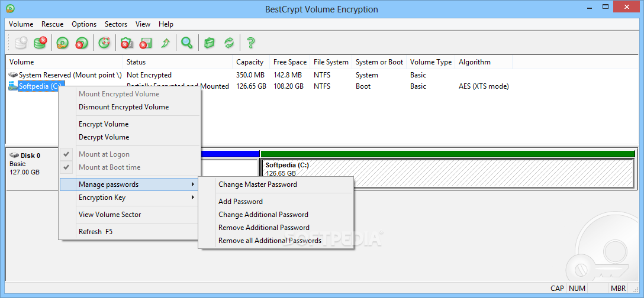Click the Decrypt Volume toolbar icon with red X
This screenshot has width=644, height=298.
(40, 43)
